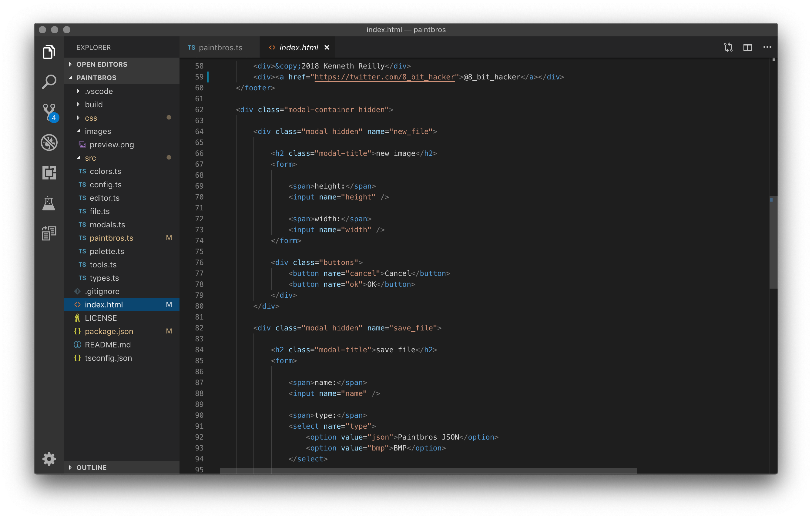
Task: Open the Debug view
Action: click(49, 142)
